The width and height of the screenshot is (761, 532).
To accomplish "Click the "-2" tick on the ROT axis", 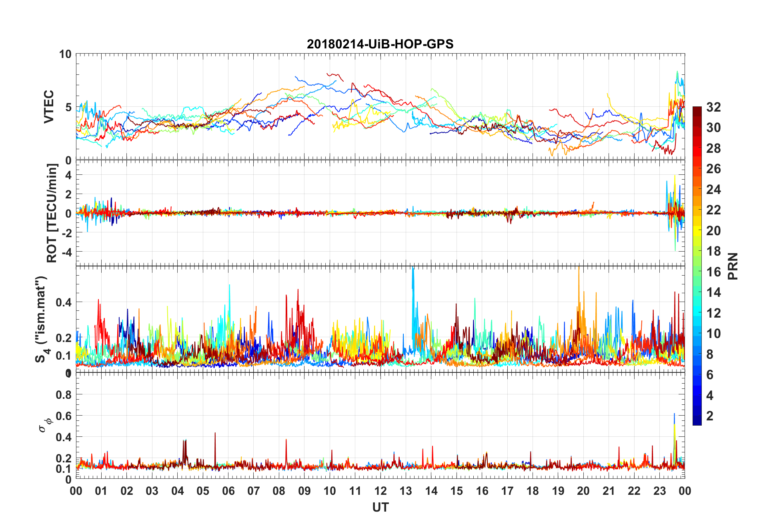I will point(68,233).
